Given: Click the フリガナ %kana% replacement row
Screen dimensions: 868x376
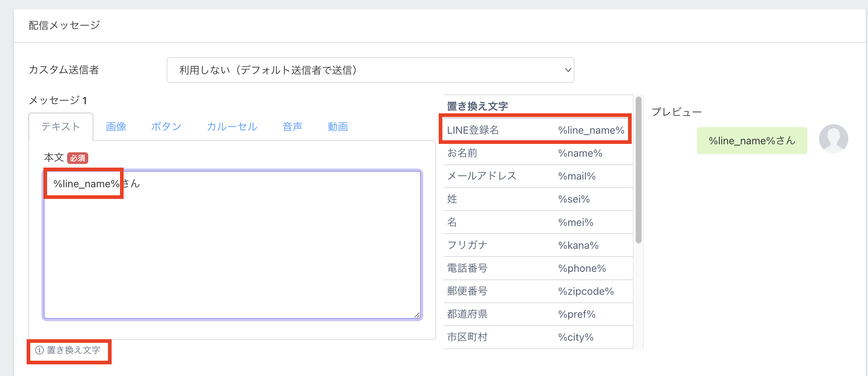Looking at the screenshot, I should click(x=538, y=245).
